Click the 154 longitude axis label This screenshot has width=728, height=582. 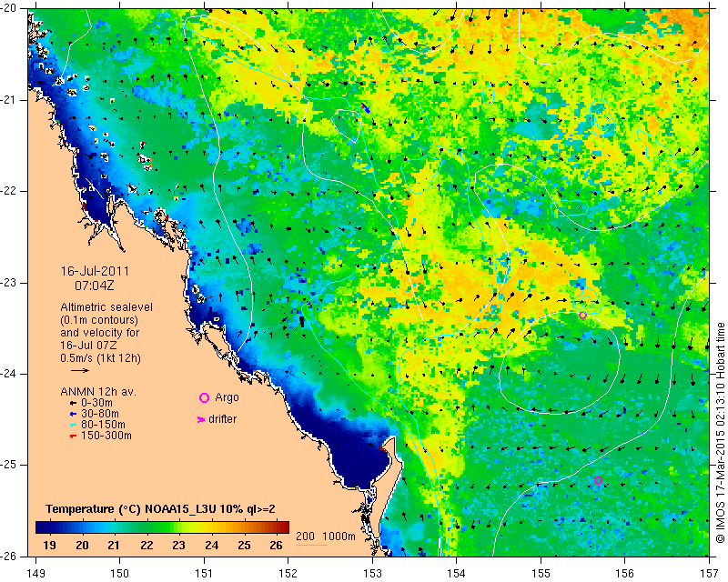click(457, 574)
